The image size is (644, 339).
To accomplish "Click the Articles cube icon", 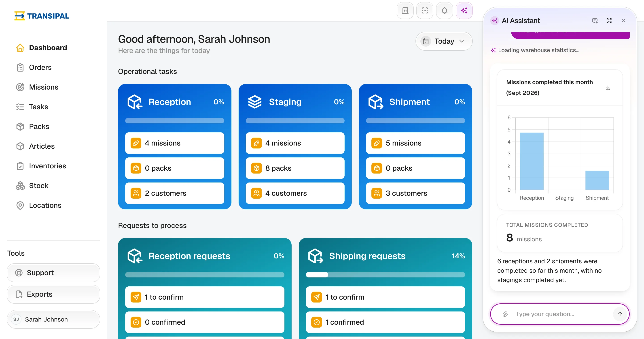I will click(20, 146).
